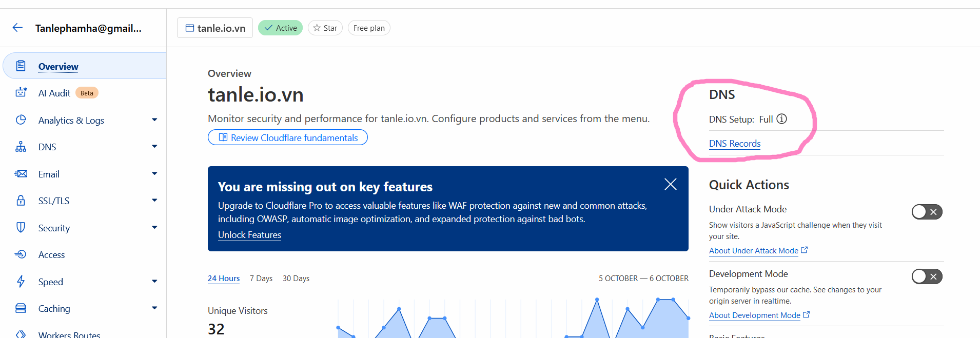
Task: Click the back arrow beside the account name
Action: [x=18, y=28]
